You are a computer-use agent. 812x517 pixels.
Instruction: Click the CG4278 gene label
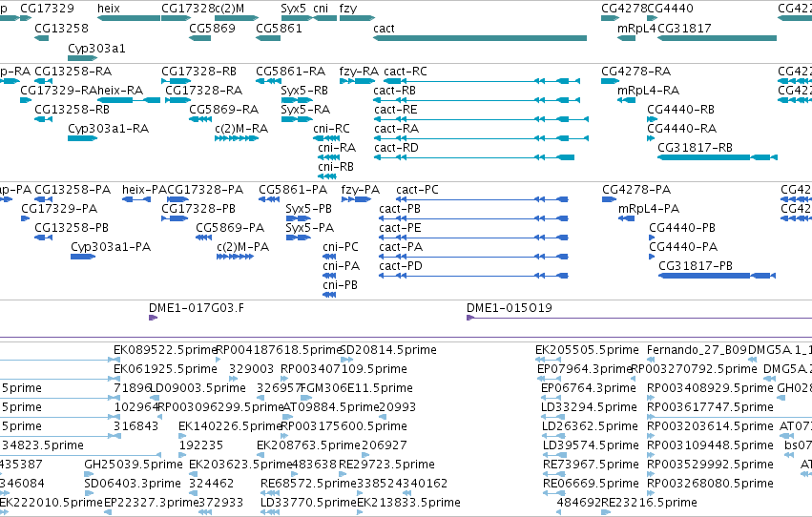(x=624, y=9)
